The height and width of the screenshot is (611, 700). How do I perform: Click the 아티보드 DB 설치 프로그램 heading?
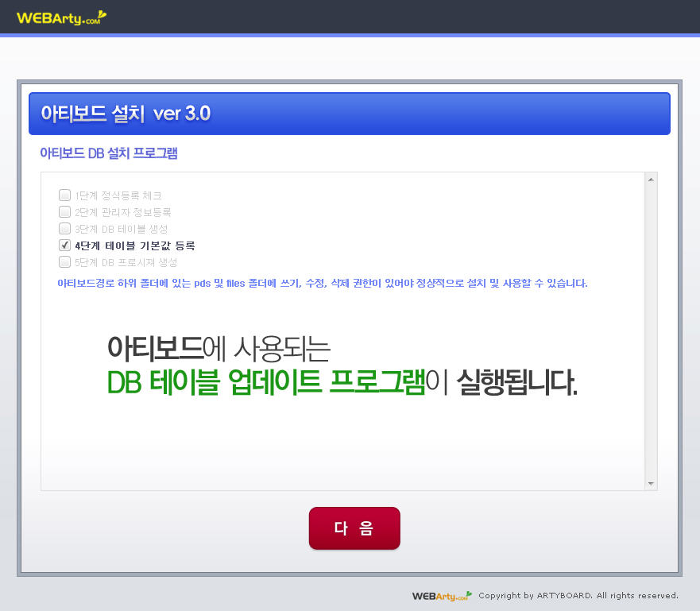109,153
